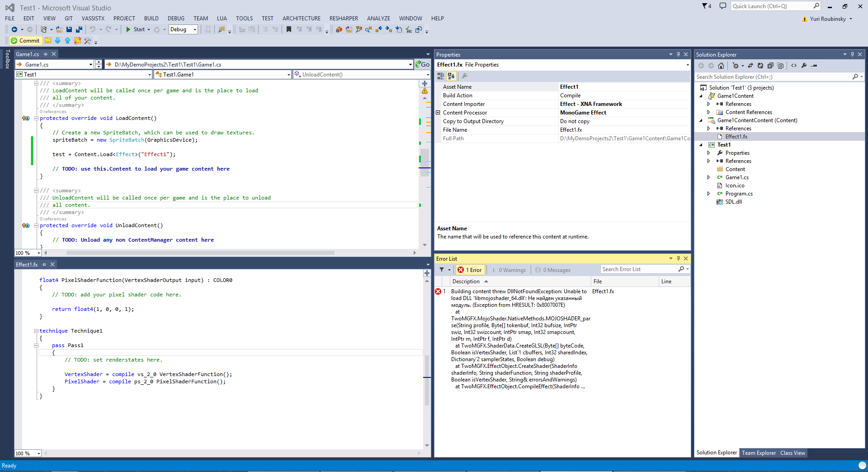This screenshot has width=868, height=472.
Task: Toggle the 1 Error filter button
Action: (x=470, y=270)
